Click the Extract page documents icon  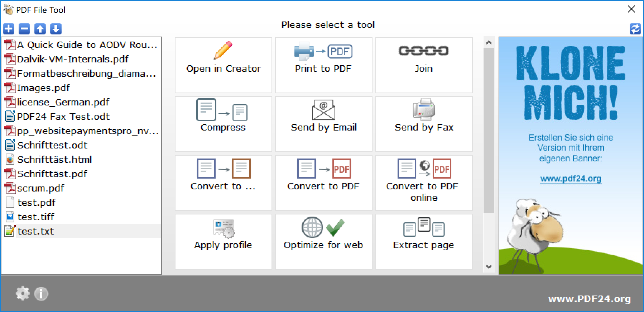424,227
